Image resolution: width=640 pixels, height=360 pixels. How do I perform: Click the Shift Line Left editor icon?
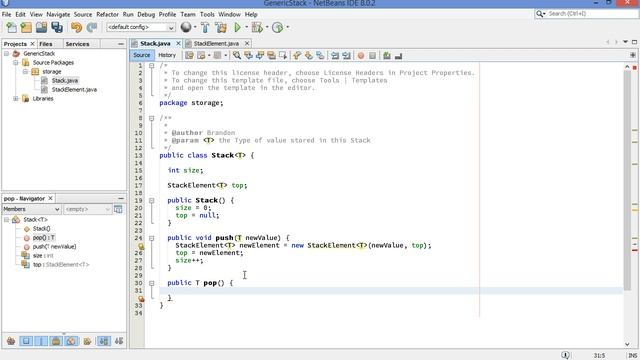[335, 55]
